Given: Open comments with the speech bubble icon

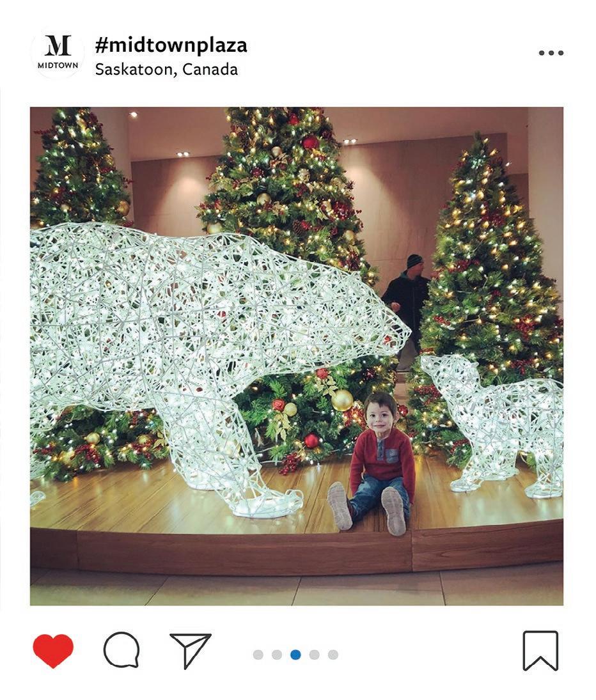Looking at the screenshot, I should point(122,650).
